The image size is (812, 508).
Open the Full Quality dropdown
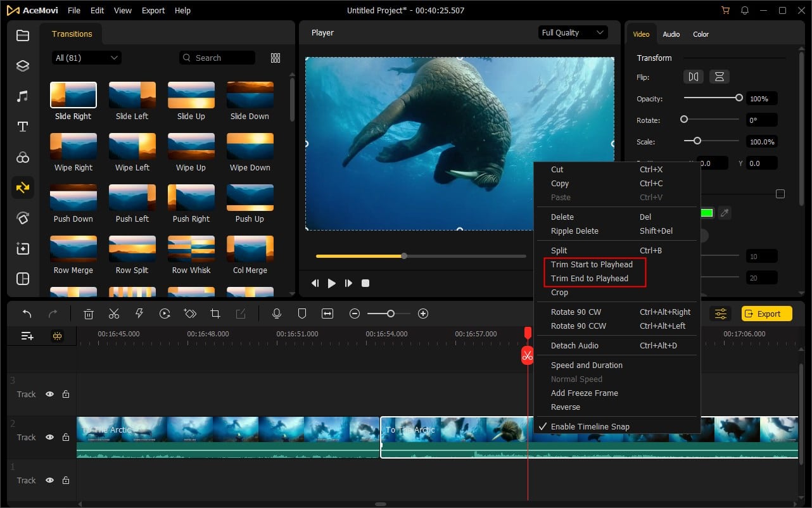(572, 32)
